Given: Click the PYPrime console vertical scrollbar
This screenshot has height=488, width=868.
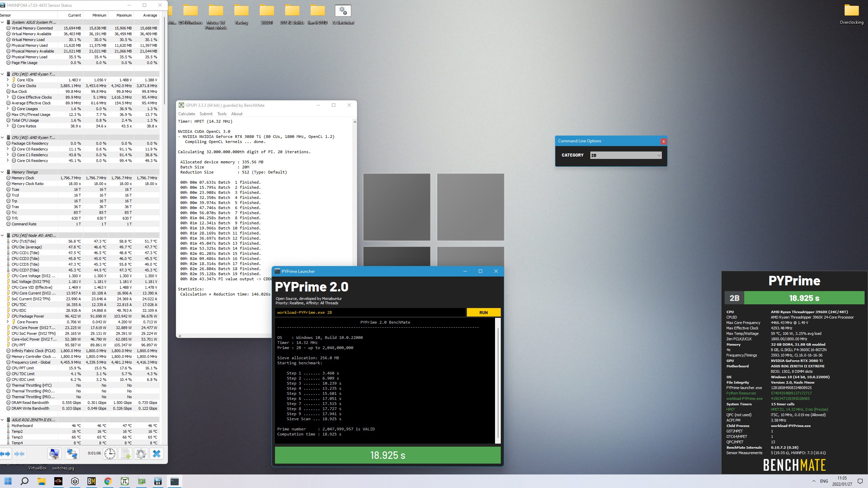Looking at the screenshot, I should point(498,381).
